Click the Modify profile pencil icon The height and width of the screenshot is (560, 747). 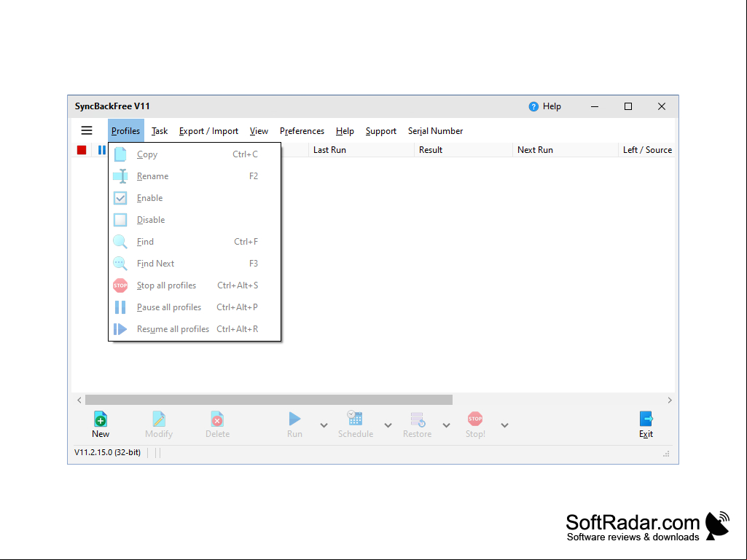click(x=159, y=419)
